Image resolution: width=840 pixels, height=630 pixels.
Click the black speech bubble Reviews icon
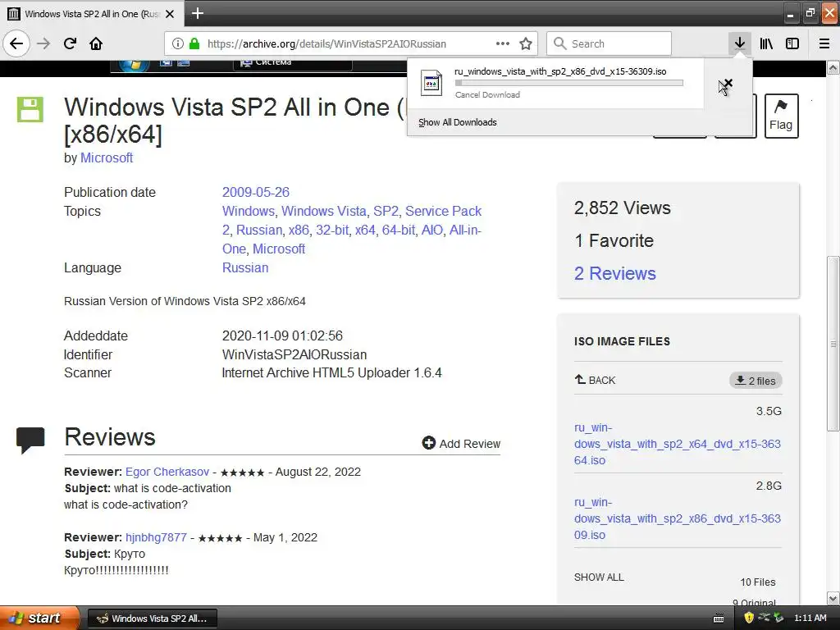pyautogui.click(x=30, y=440)
